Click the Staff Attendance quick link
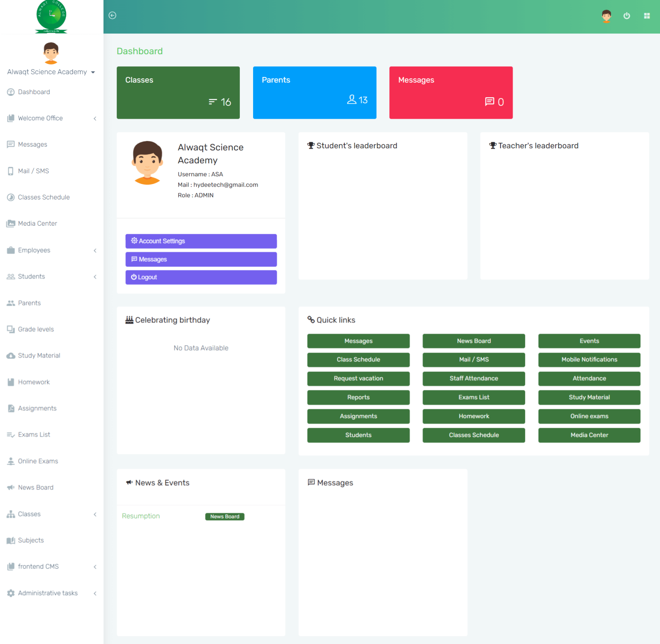Screen dimensions: 660x644 point(473,378)
